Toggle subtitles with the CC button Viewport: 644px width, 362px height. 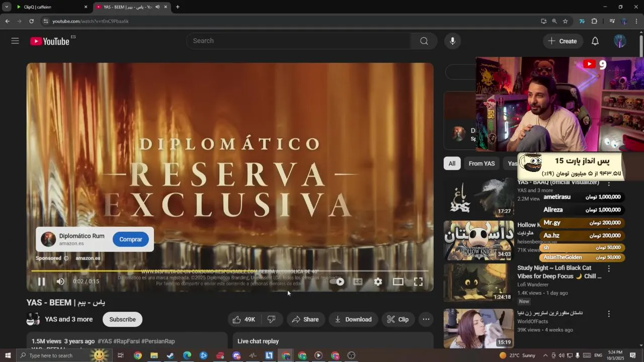(358, 282)
